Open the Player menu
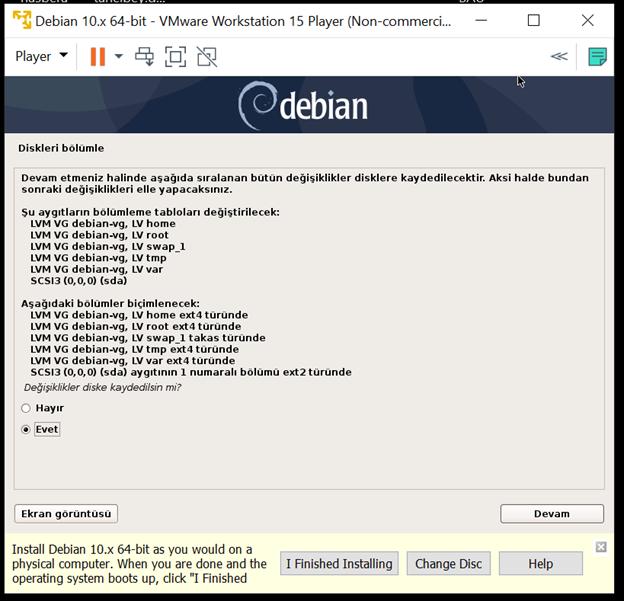Screen dimensions: 624x601 click(x=41, y=56)
